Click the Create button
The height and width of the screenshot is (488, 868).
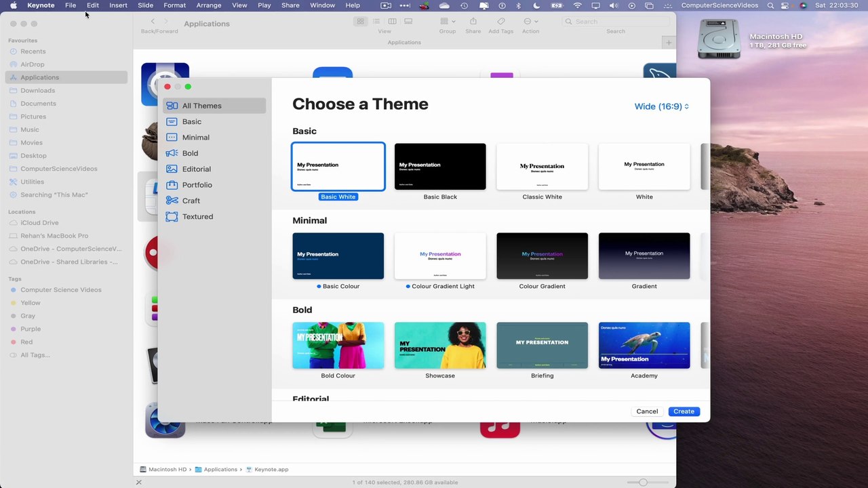pyautogui.click(x=684, y=411)
